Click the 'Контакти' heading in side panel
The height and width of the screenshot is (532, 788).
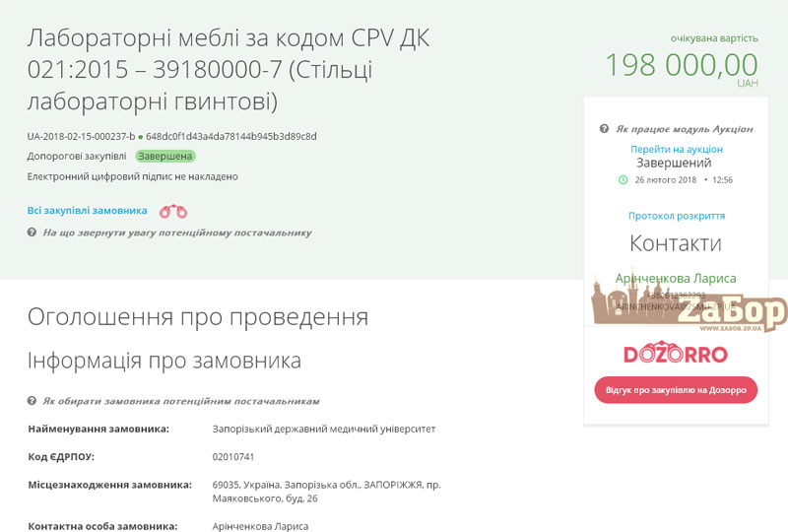pyautogui.click(x=676, y=243)
